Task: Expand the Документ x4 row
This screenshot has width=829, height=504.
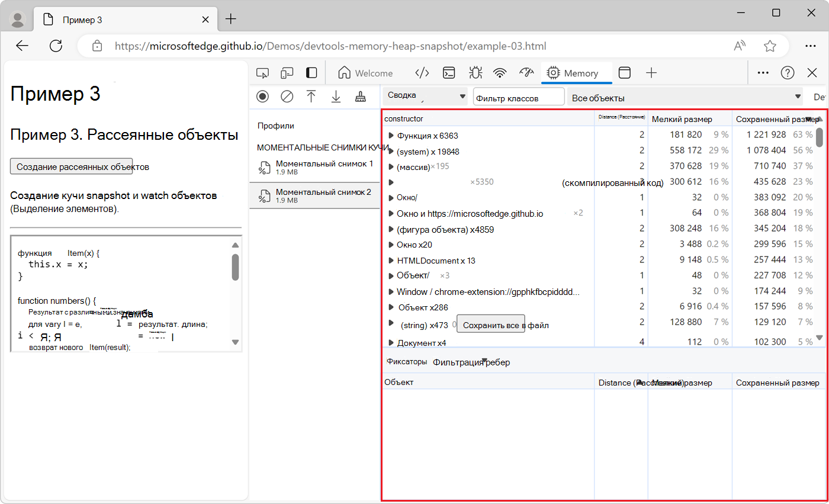Action: coord(391,342)
